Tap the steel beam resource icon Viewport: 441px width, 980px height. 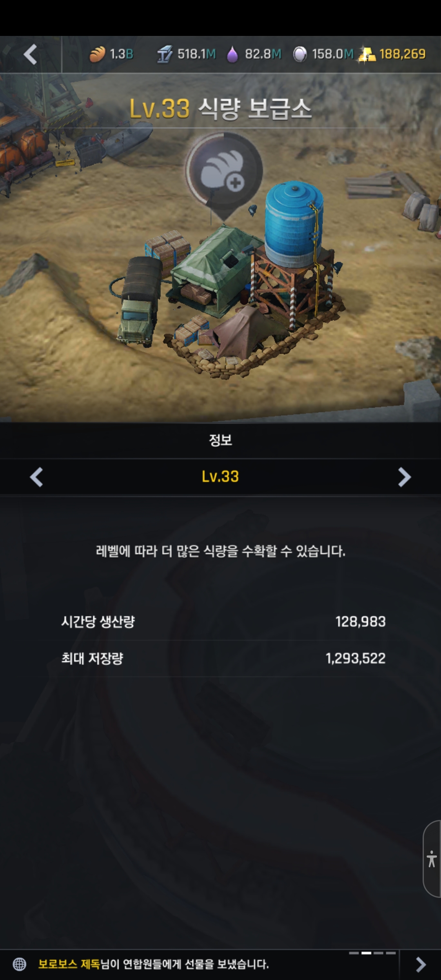coord(165,54)
